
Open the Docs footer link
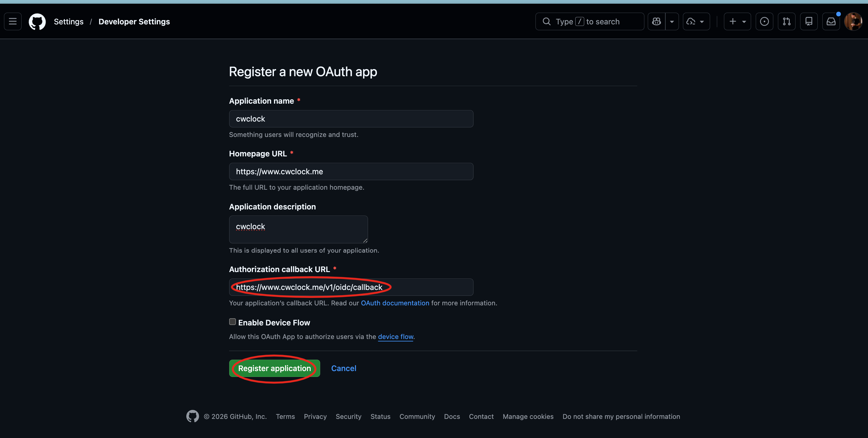(452, 416)
